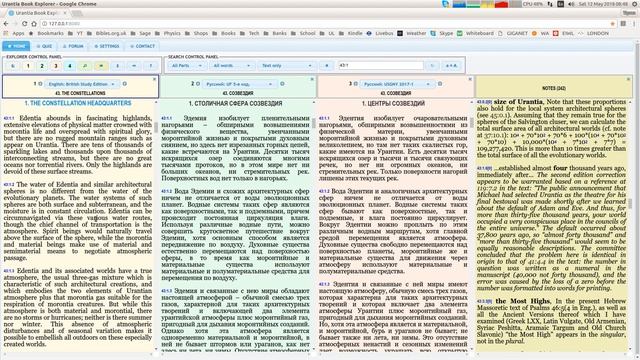Toggle the small box right of Русский USGNY dropdown
Screen dimensions: 640x360
pyautogui.click(x=440, y=84)
